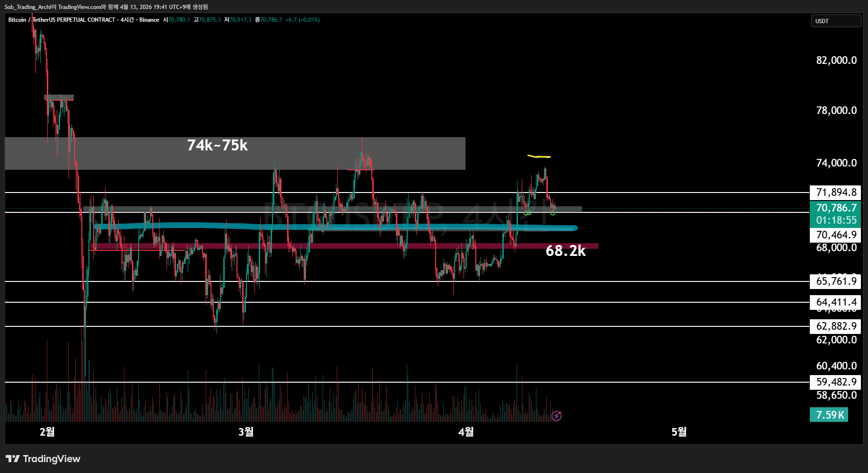Click the Bitcoin / TetherUS PERPETUAL CONTRACT title
868x473 pixels.
(x=61, y=20)
